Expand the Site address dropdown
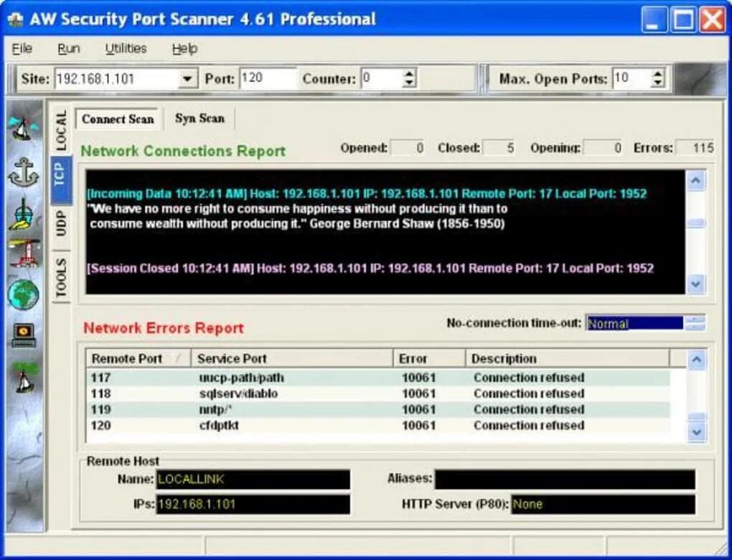Image resolution: width=732 pixels, height=560 pixels. pyautogui.click(x=187, y=78)
